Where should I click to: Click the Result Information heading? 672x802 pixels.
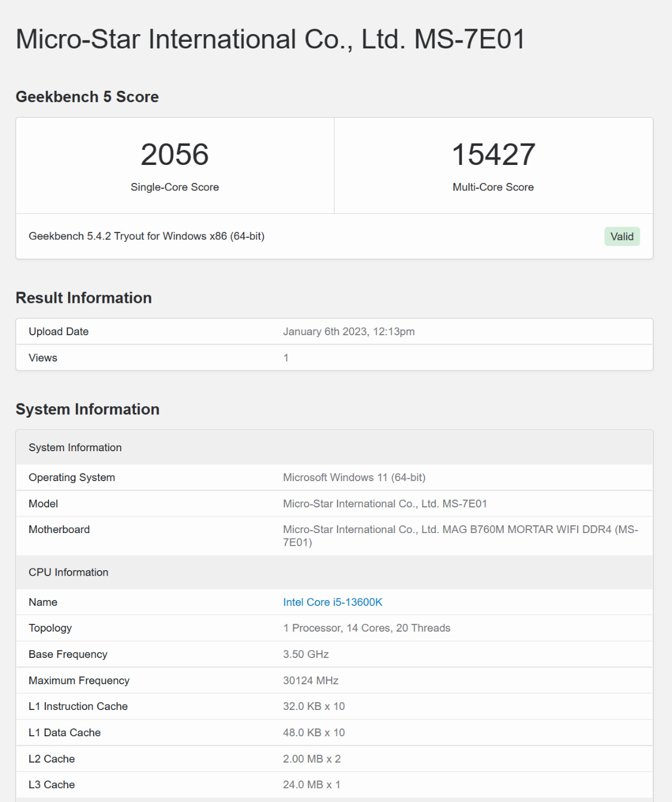pos(84,298)
